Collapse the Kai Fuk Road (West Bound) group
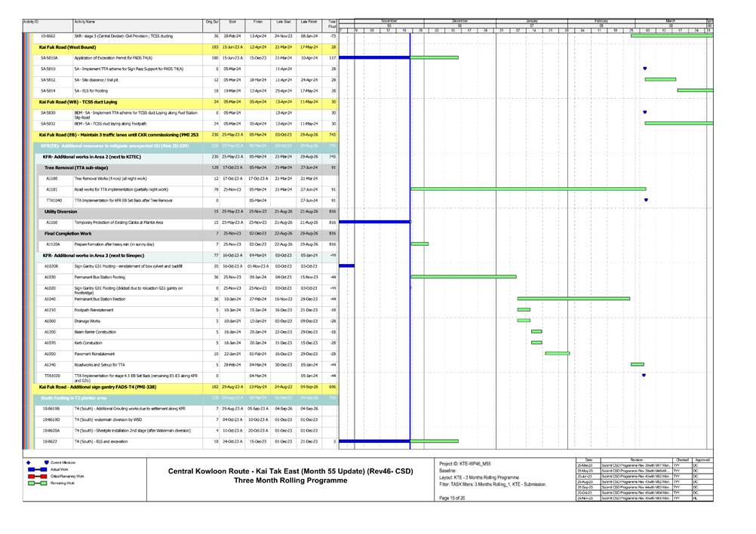 point(68,47)
